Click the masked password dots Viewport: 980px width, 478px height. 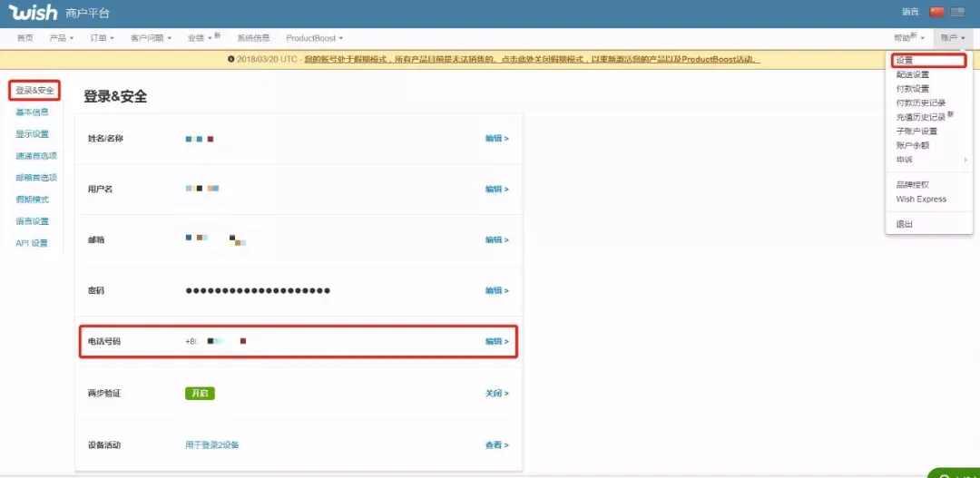258,290
